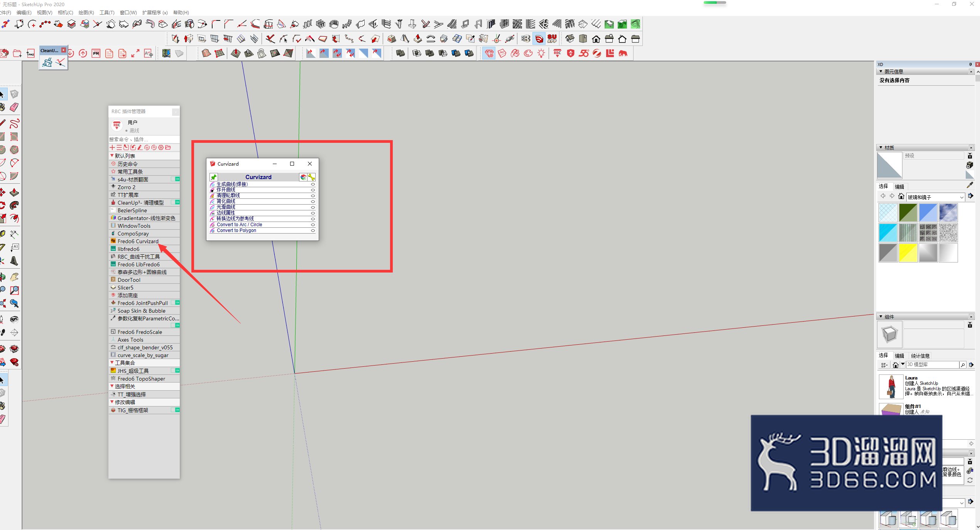
Task: Open the gear settings icon in RBC manager
Action: coord(161,147)
